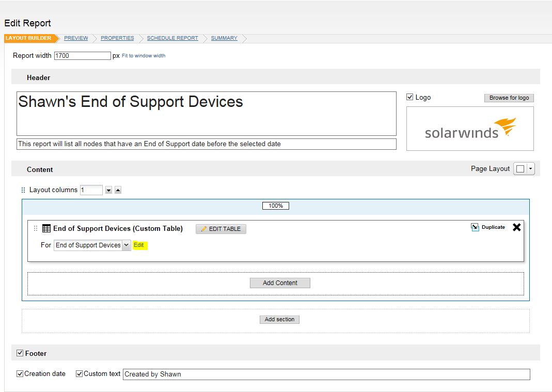Click the Edit Table button
Image resolution: width=552 pixels, height=392 pixels.
click(x=221, y=229)
